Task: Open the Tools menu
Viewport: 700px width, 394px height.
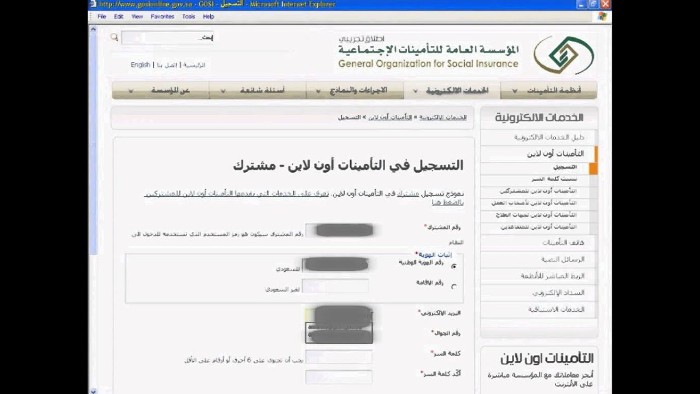Action: [x=188, y=17]
